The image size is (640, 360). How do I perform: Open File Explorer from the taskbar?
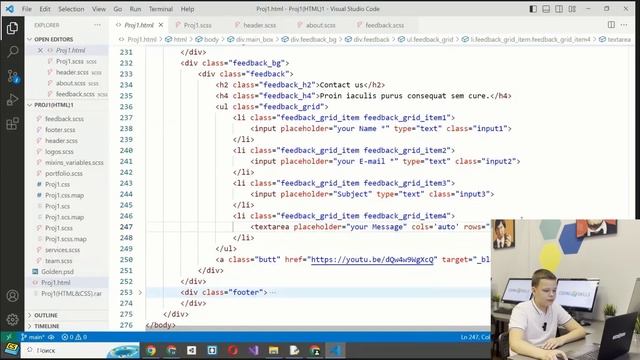[273, 350]
